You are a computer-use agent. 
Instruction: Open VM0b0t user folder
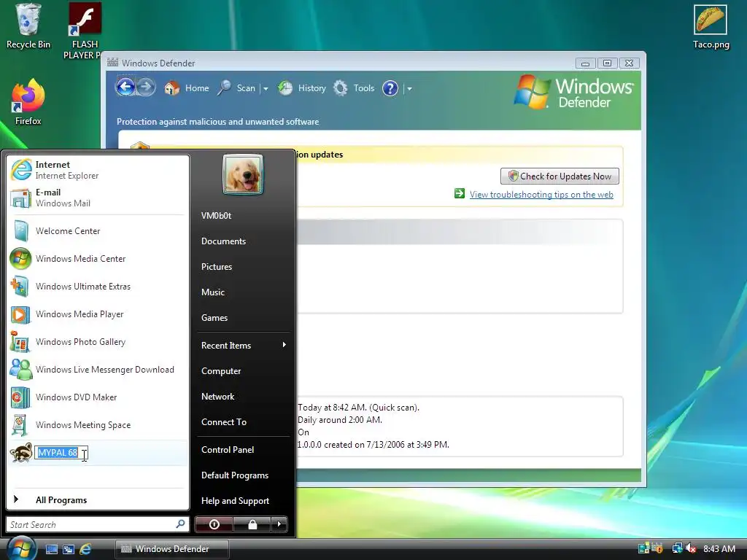point(243,216)
